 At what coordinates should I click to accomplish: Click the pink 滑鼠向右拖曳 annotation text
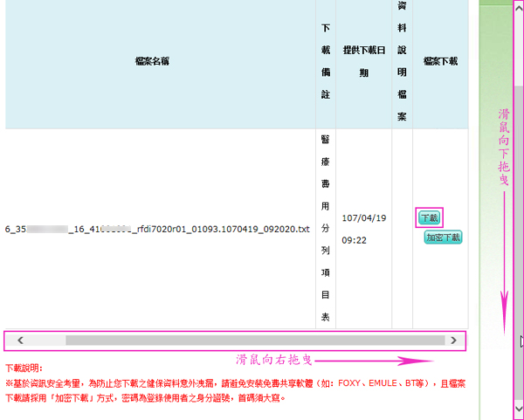[x=274, y=360]
